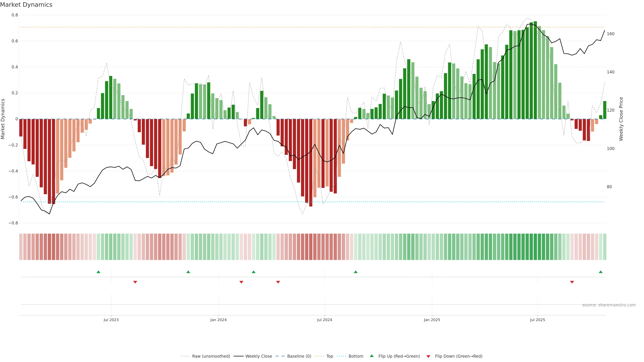Hide the Top line via the legend
Screen dimensions: 644x362
(x=329, y=356)
